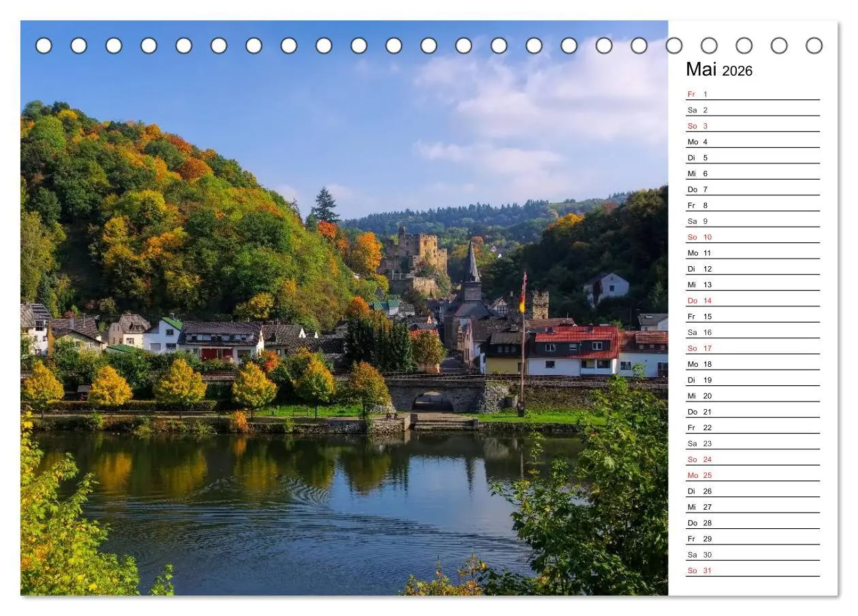The width and height of the screenshot is (858, 616).
Task: Select the date row 'Fr 22'
Action: point(752,427)
